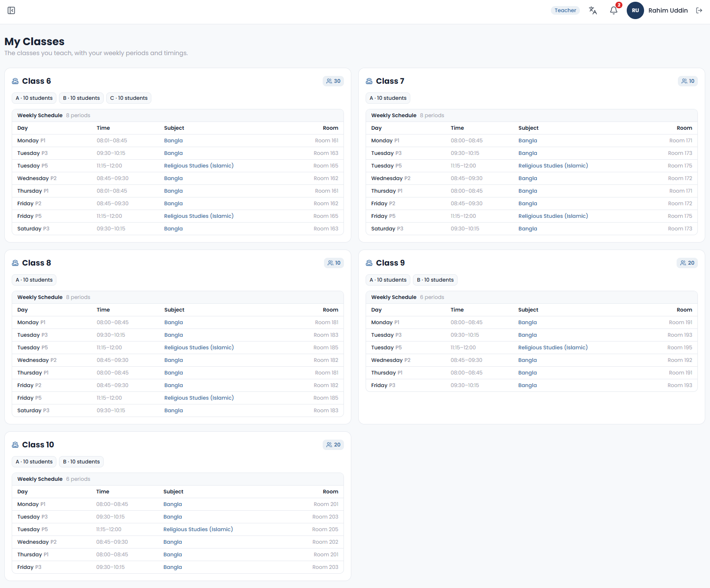Viewport: 710px width, 588px height.
Task: Select Class 9 section B chip
Action: pos(435,280)
